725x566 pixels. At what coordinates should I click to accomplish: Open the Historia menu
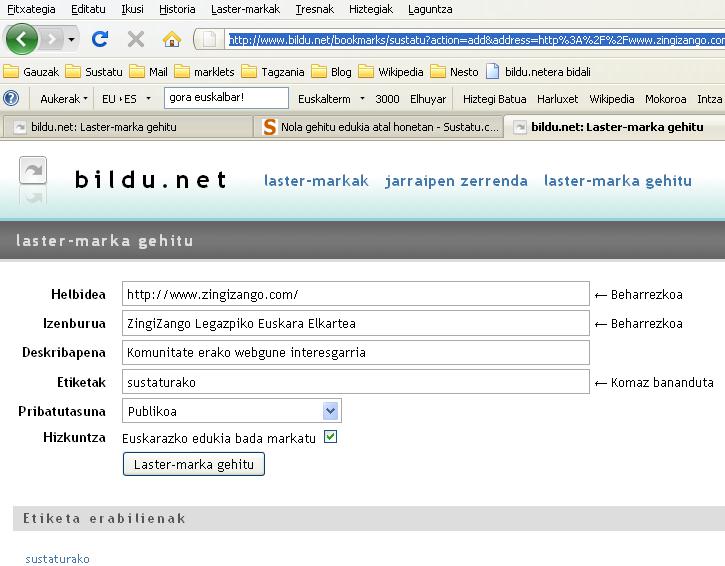pos(177,9)
